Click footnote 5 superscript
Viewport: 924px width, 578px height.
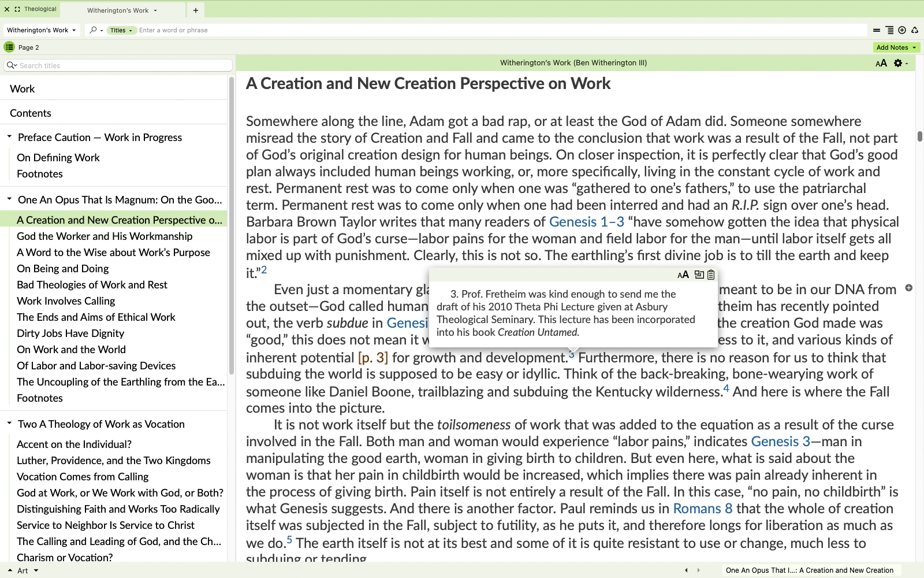tap(289, 540)
